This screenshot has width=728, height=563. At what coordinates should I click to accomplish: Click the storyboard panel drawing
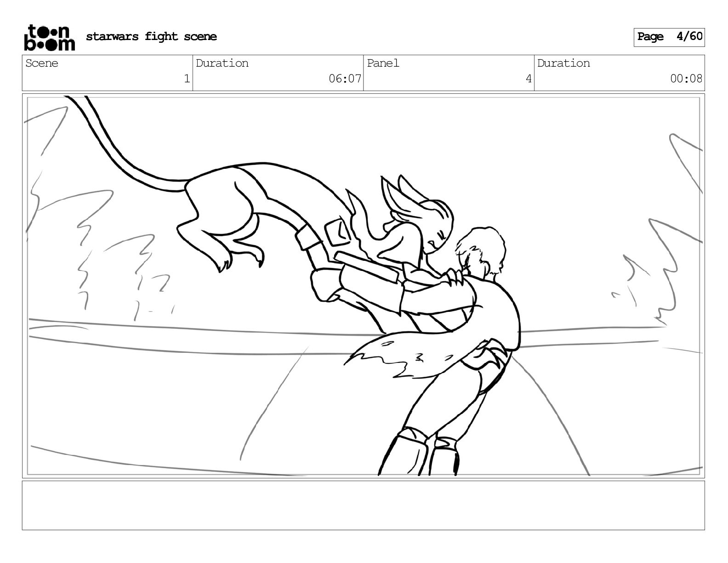pos(364,286)
